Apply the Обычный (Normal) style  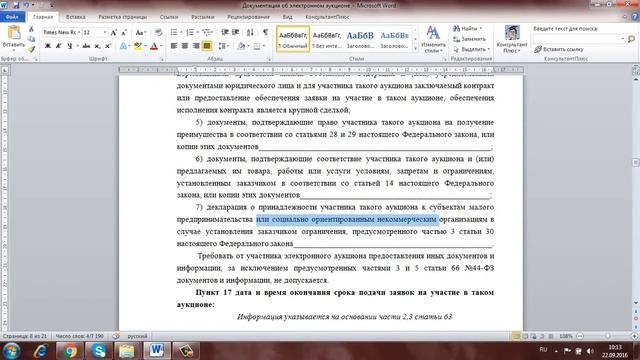(x=293, y=39)
